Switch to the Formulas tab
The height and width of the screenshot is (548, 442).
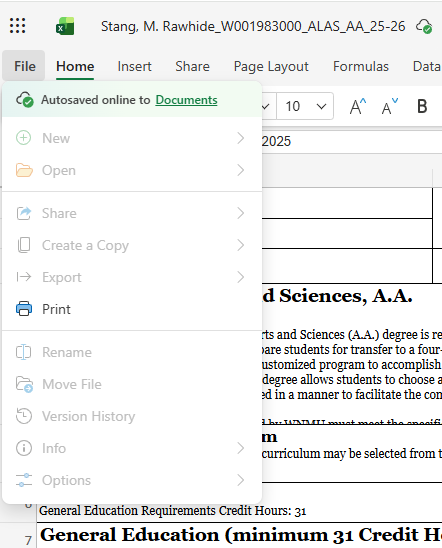pyautogui.click(x=361, y=66)
